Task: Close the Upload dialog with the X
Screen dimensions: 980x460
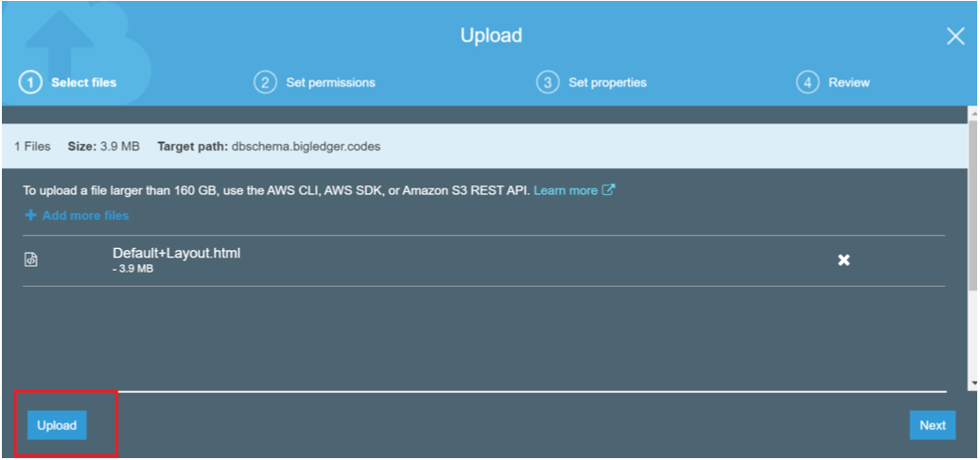Action: (955, 36)
